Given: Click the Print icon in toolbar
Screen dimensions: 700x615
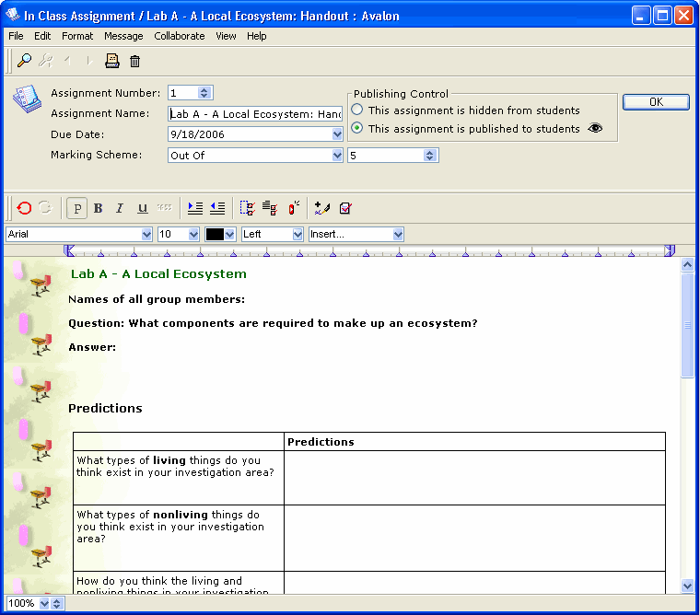Looking at the screenshot, I should pos(112,61).
